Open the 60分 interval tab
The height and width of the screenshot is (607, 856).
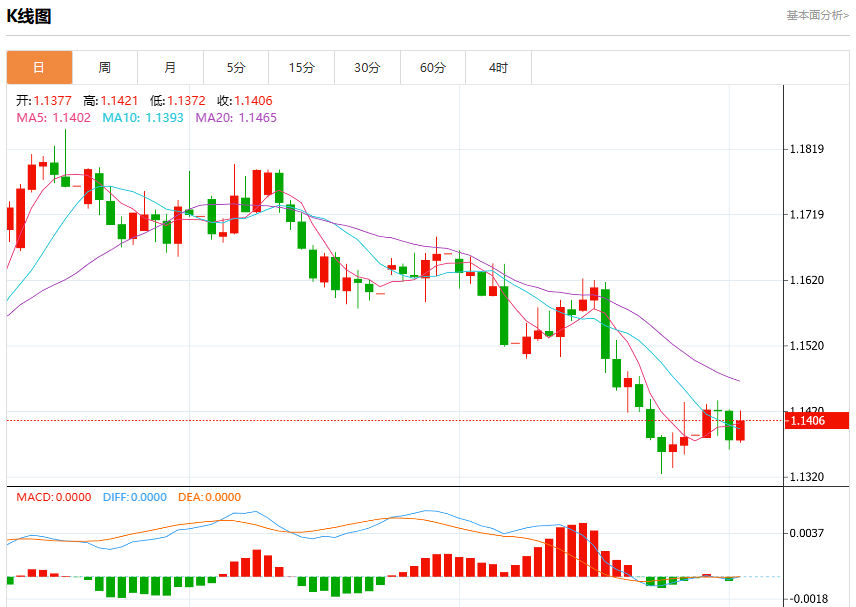click(x=433, y=68)
